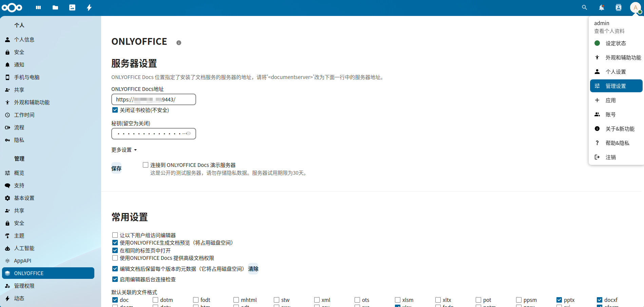Viewport: 644px width, 307px height.
Task: Uncheck the docxf file format
Action: [x=600, y=300]
